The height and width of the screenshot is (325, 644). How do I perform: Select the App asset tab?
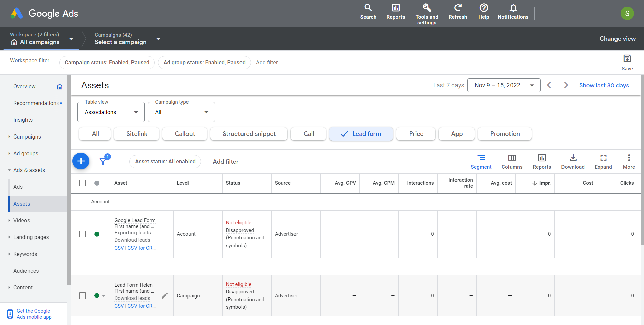click(x=457, y=134)
